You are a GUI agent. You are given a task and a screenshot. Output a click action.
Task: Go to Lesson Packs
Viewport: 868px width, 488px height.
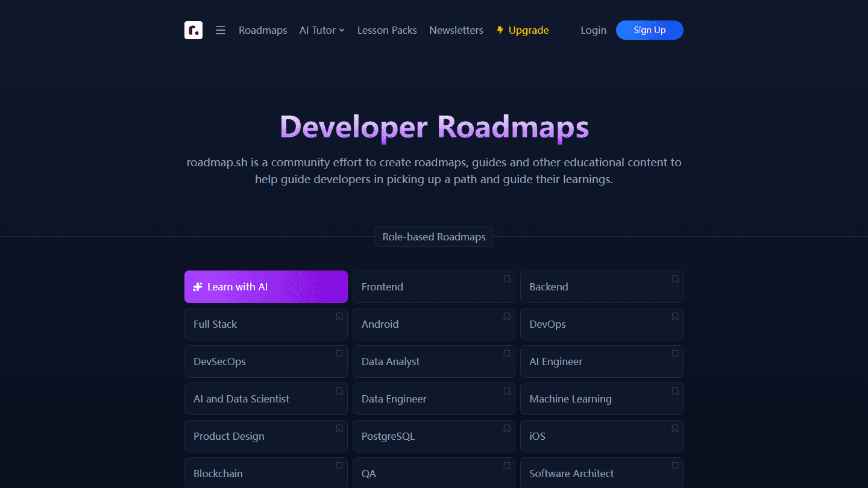click(x=387, y=30)
